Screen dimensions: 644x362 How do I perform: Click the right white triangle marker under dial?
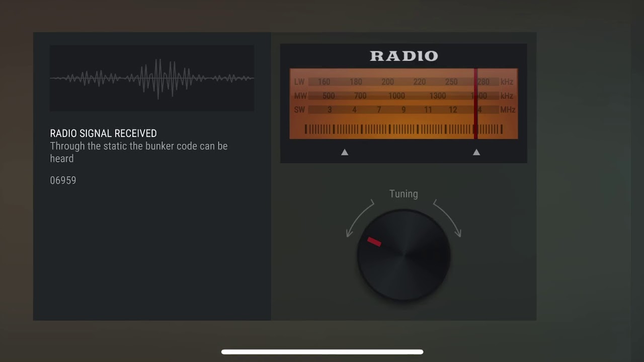(476, 152)
